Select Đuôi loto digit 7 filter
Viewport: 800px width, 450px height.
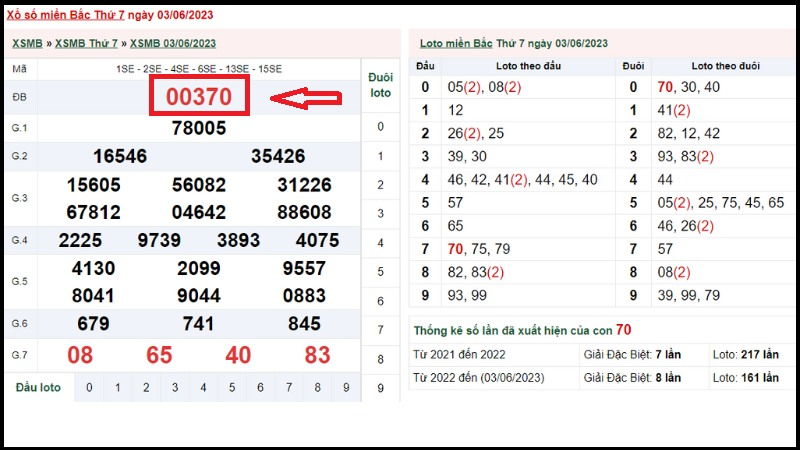(381, 330)
